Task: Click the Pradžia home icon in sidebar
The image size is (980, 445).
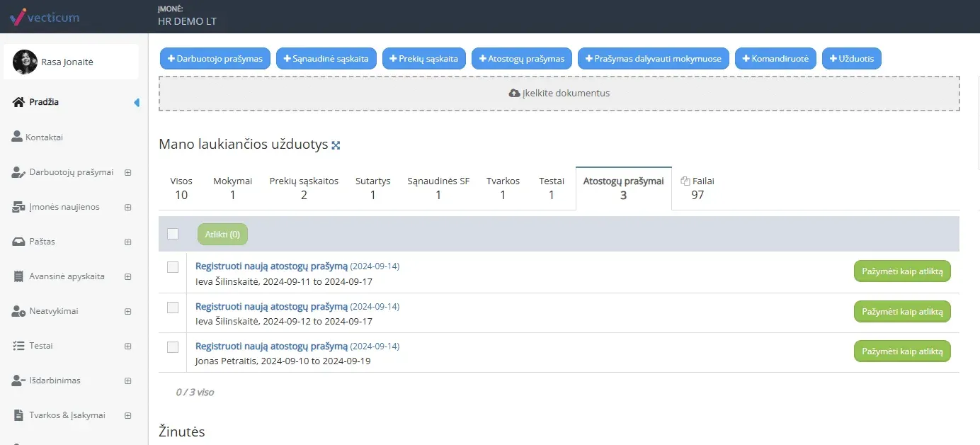Action: [19, 102]
